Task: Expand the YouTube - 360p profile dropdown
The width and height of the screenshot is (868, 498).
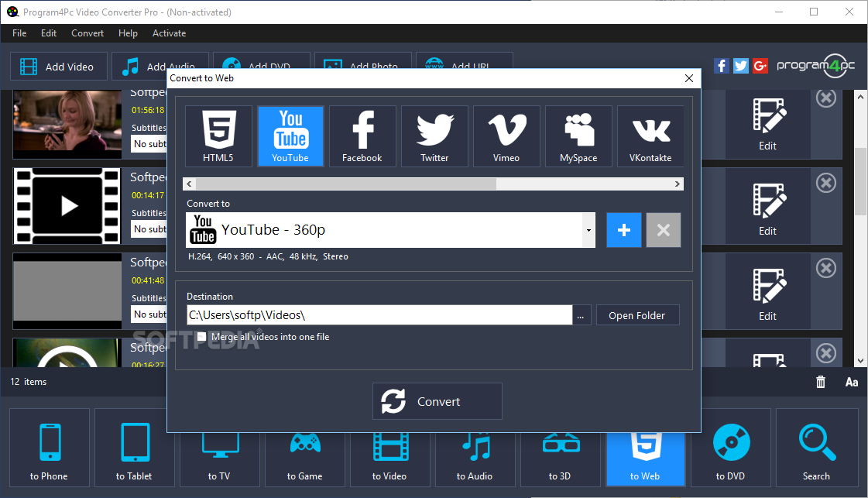Action: point(588,230)
